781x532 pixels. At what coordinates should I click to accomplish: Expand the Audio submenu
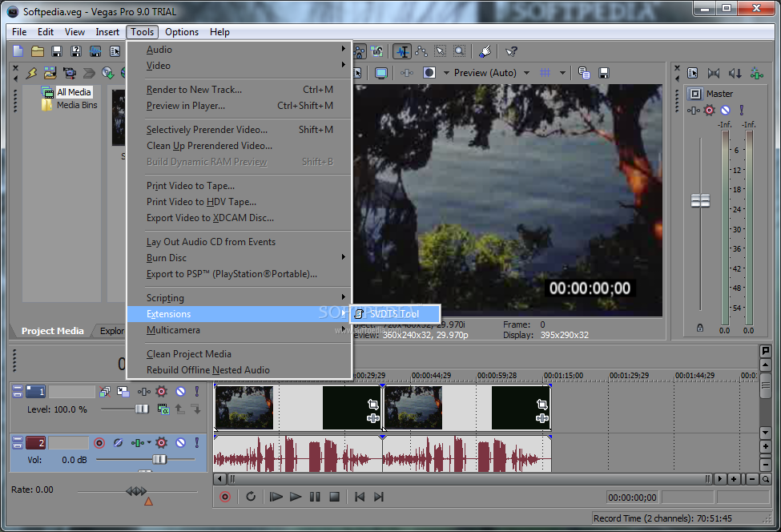click(x=239, y=50)
